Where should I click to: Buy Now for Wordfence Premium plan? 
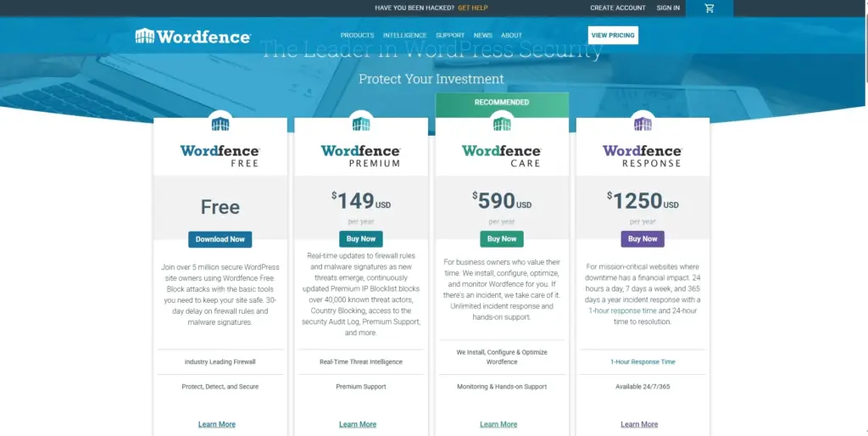pos(361,239)
